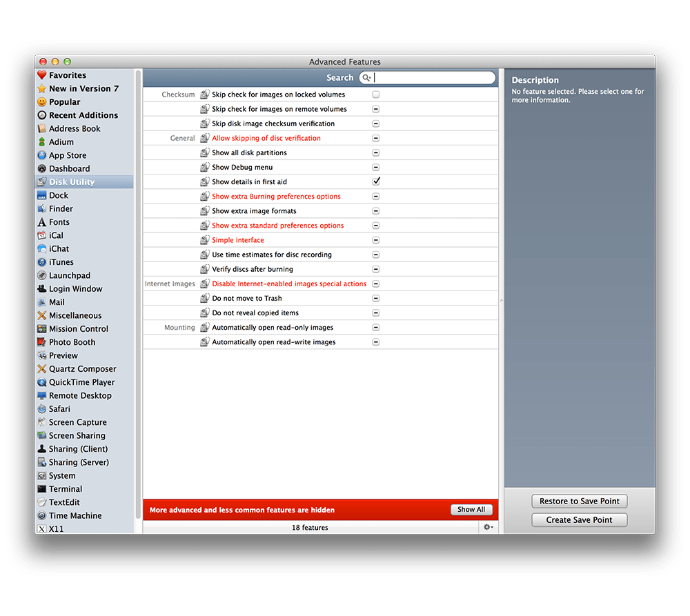Click the Launchpad rocket icon

(x=42, y=275)
